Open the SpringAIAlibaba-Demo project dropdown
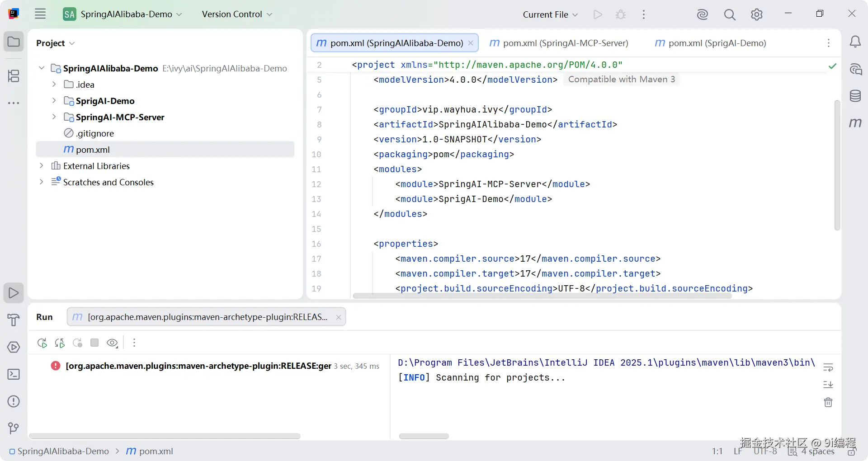Image resolution: width=868 pixels, height=461 pixels. pyautogui.click(x=123, y=14)
